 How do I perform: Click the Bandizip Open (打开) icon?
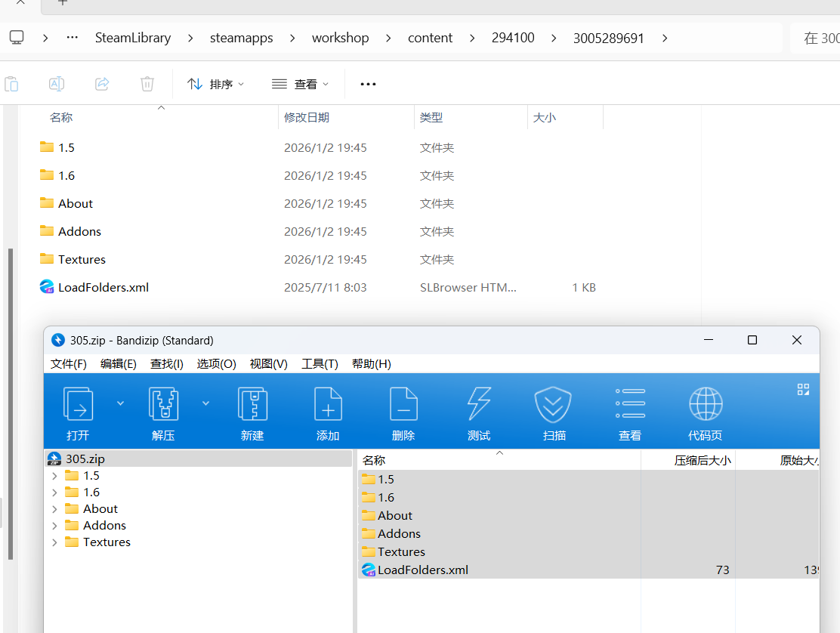78,405
